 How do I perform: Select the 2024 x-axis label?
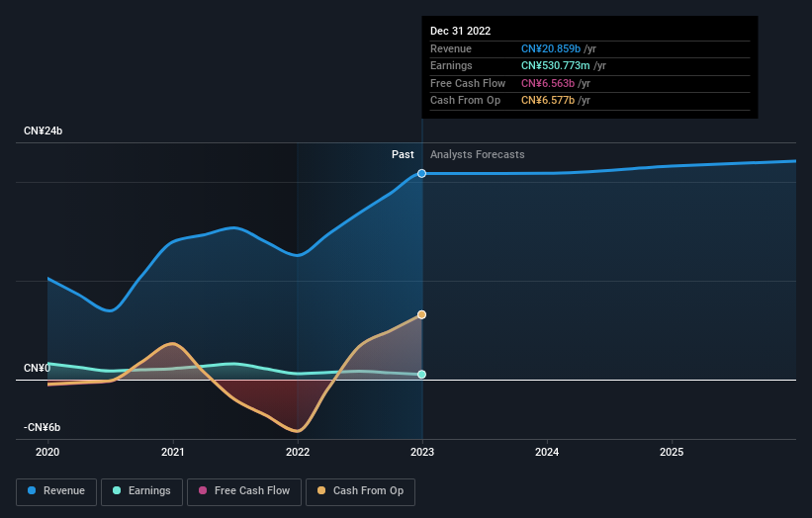tap(547, 452)
